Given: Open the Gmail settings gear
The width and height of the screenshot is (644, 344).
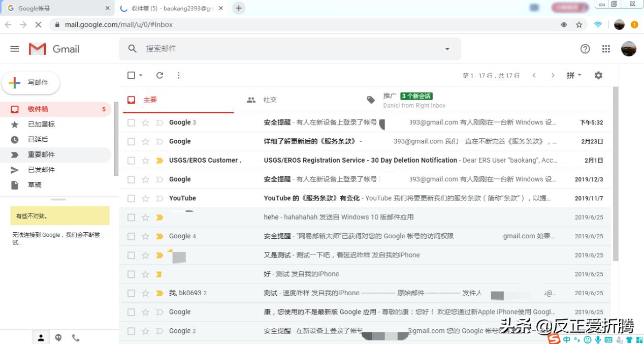Looking at the screenshot, I should tap(598, 75).
